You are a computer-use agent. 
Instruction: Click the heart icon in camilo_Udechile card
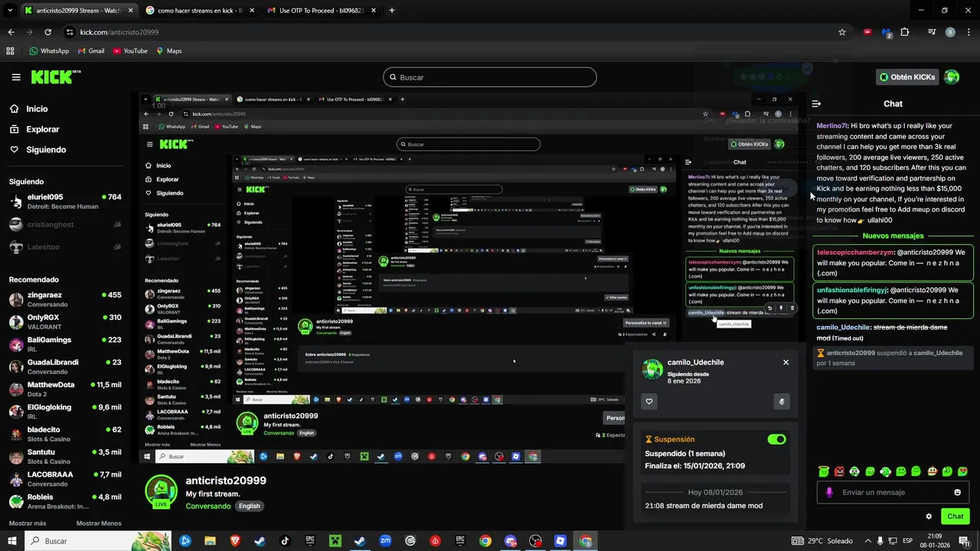point(649,401)
